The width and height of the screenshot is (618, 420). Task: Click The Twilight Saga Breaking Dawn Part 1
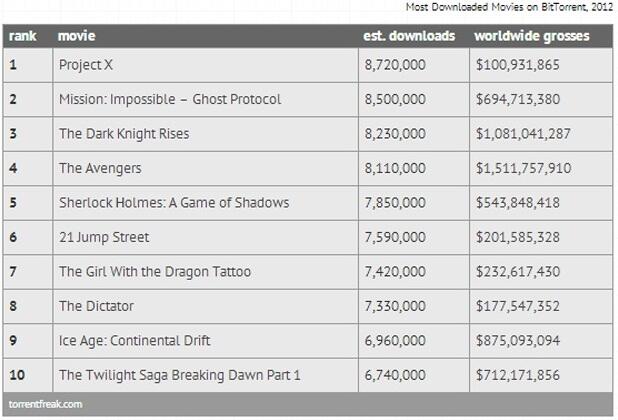point(179,375)
